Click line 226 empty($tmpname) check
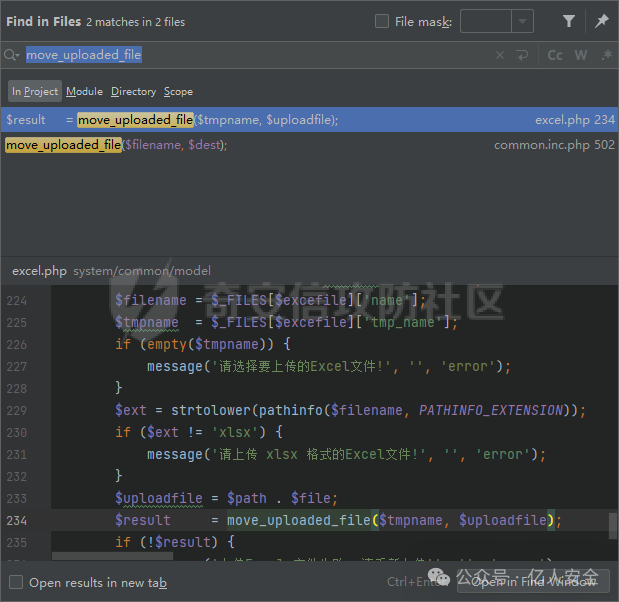This screenshot has height=602, width=619. [x=203, y=345]
